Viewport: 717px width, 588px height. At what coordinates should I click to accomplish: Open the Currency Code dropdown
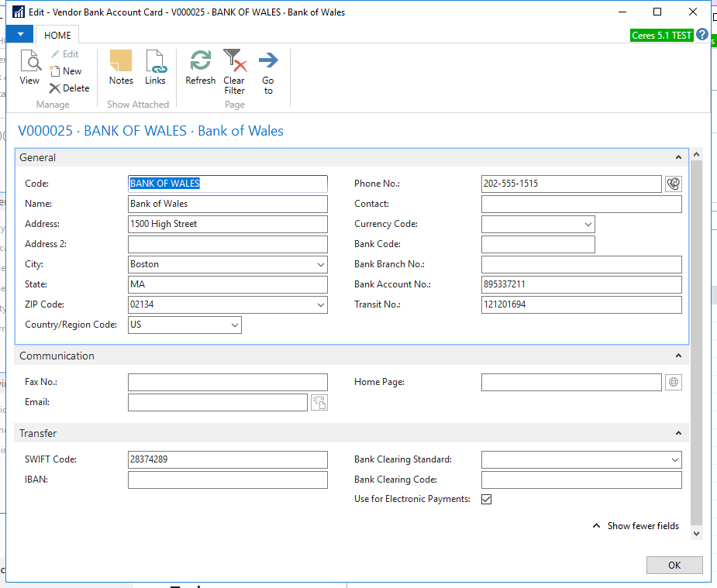pyautogui.click(x=588, y=224)
